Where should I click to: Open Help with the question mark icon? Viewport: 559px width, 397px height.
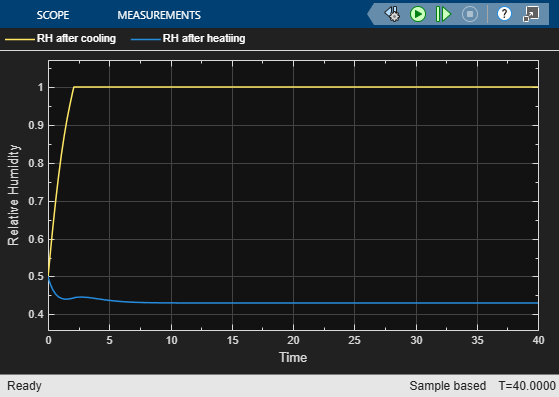point(504,14)
